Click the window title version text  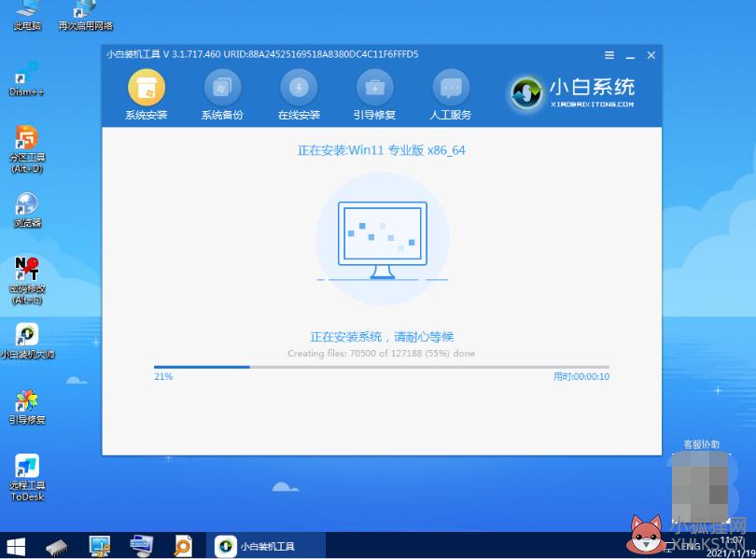(x=262, y=54)
